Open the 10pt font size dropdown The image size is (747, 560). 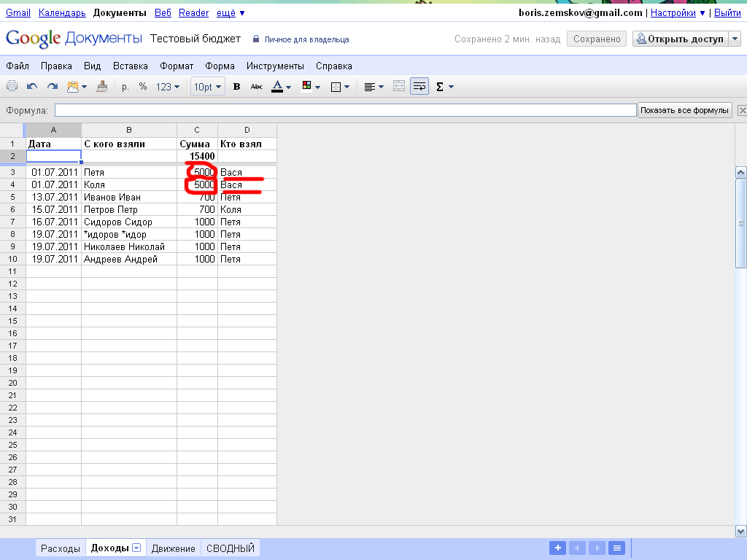tap(207, 87)
